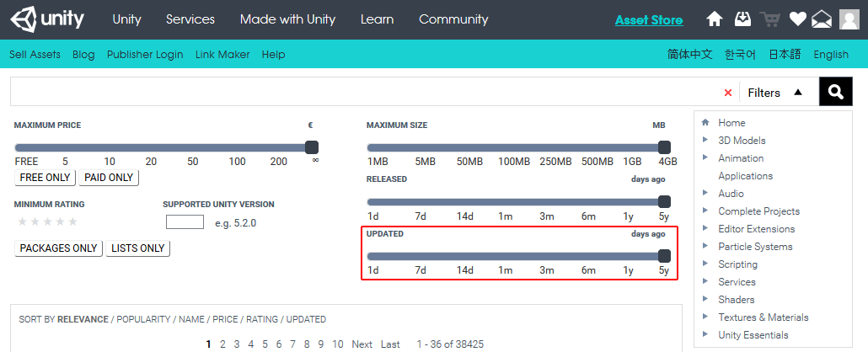This screenshot has width=868, height=352.
Task: Switch language to 한국어
Action: [x=740, y=54]
